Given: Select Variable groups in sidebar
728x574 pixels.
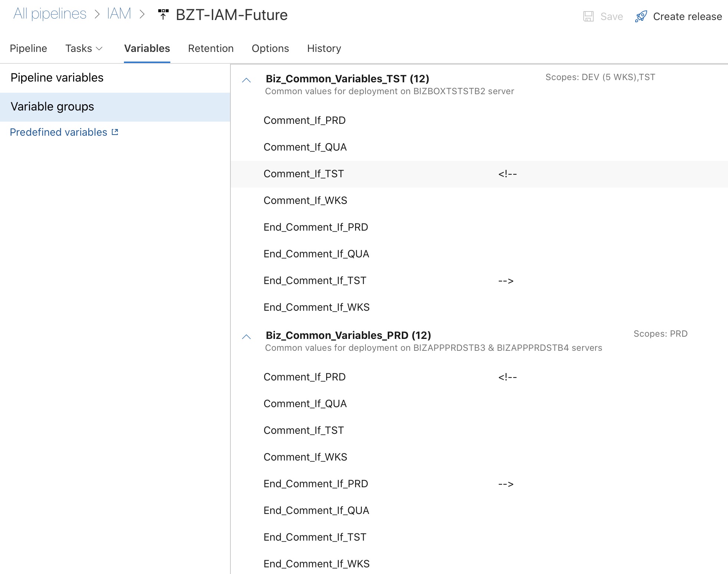Looking at the screenshot, I should tap(115, 107).
